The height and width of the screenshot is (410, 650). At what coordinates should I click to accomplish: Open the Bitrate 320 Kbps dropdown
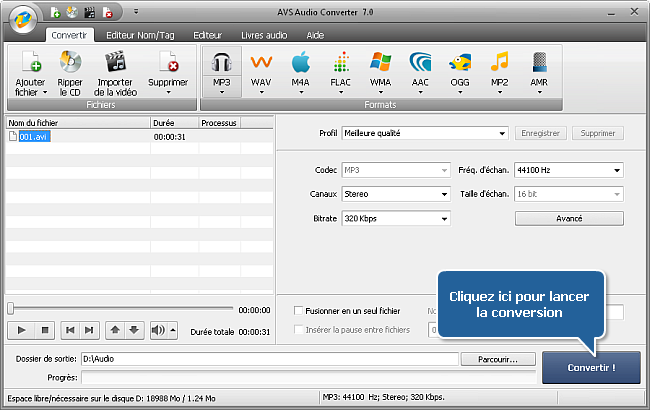pyautogui.click(x=395, y=218)
